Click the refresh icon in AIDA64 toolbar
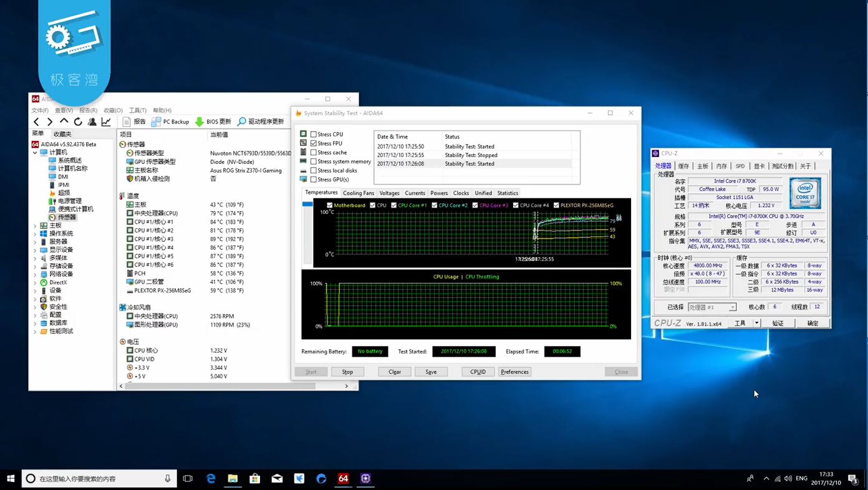This screenshot has width=868, height=490. [x=78, y=122]
